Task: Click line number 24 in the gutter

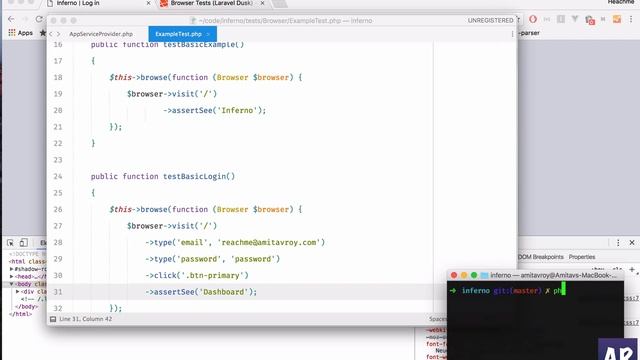Action: [x=58, y=176]
